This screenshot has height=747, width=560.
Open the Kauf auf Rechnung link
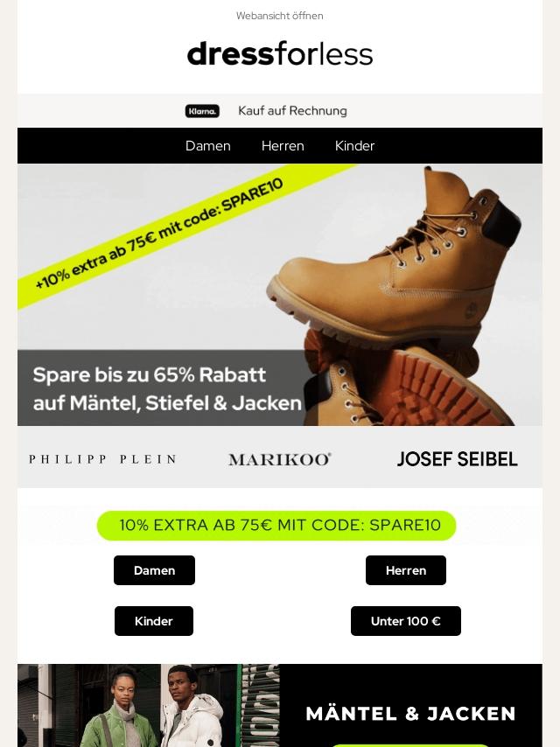(x=292, y=110)
